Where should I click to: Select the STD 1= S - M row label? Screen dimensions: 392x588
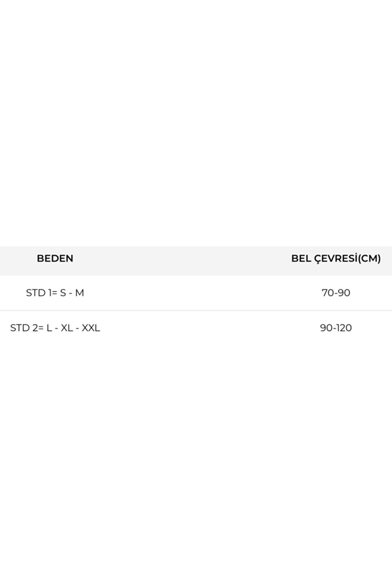(x=55, y=293)
